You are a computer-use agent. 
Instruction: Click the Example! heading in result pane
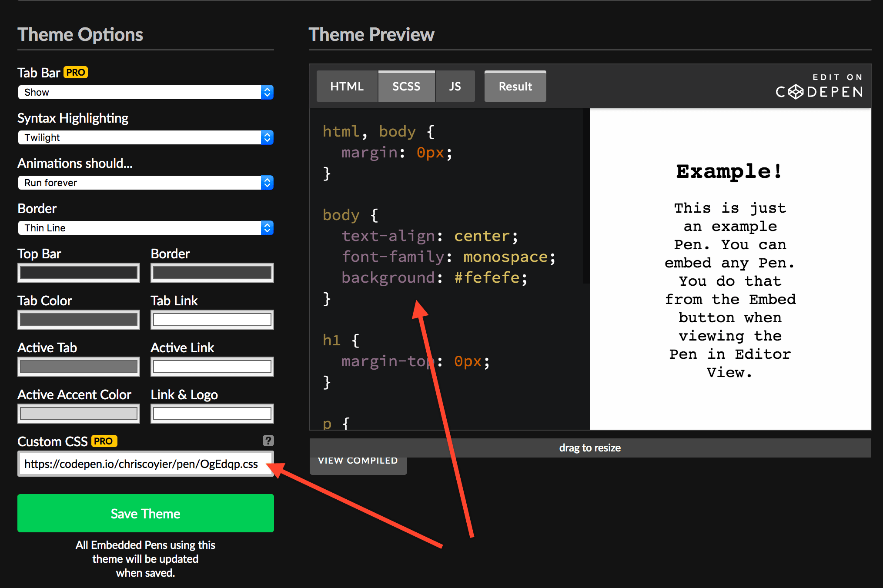730,171
